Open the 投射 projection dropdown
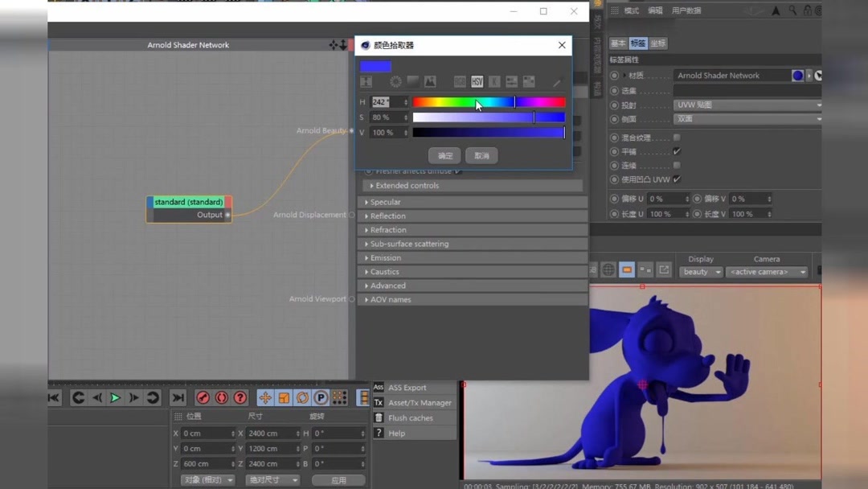The image size is (868, 489). [746, 104]
